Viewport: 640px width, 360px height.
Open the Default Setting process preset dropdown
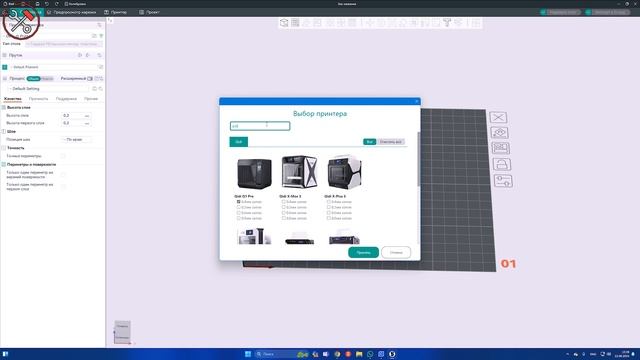coord(49,89)
